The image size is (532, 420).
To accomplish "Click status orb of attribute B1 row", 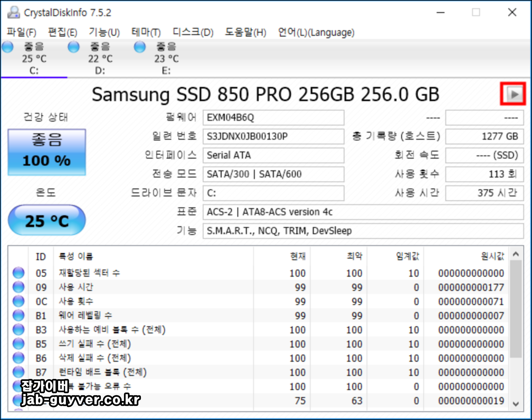I will tap(18, 315).
